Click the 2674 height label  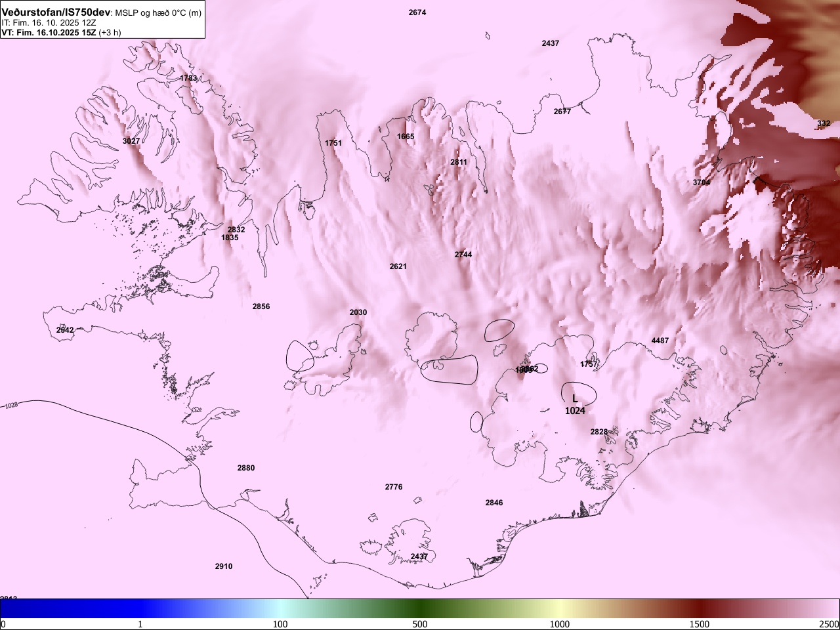tap(417, 12)
